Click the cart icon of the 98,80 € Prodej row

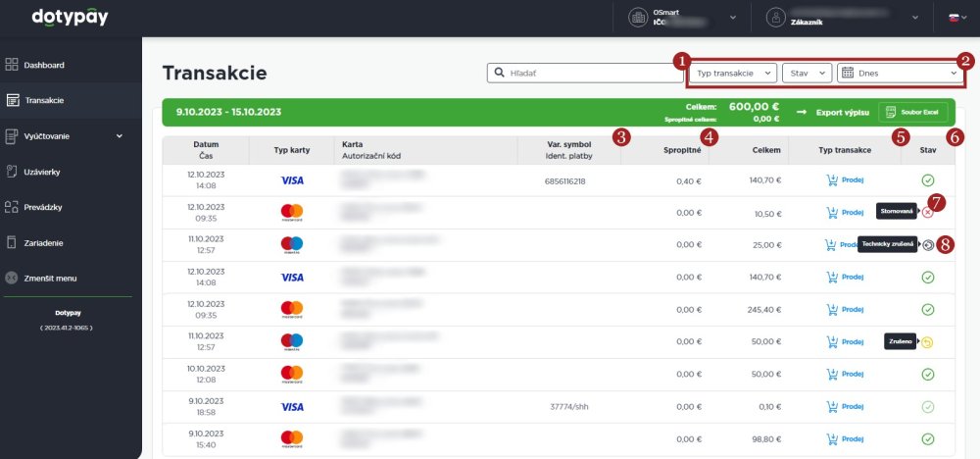pyautogui.click(x=832, y=439)
